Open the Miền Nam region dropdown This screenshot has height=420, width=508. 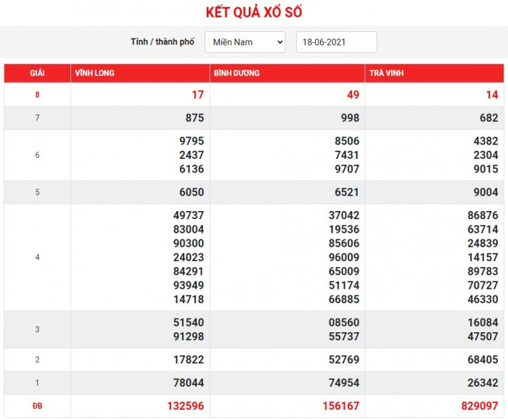[x=245, y=42]
